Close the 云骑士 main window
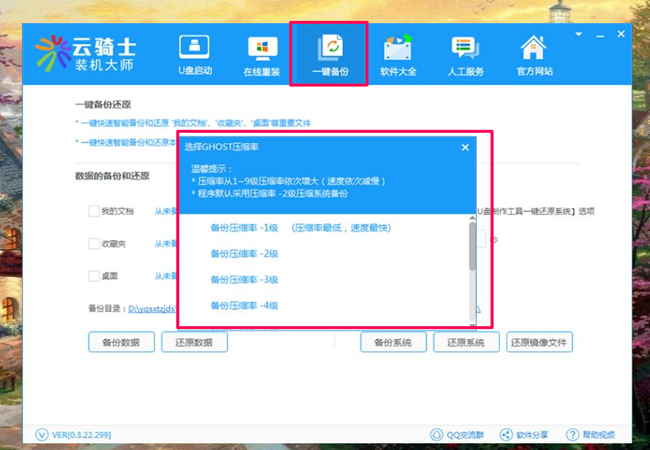 (621, 34)
